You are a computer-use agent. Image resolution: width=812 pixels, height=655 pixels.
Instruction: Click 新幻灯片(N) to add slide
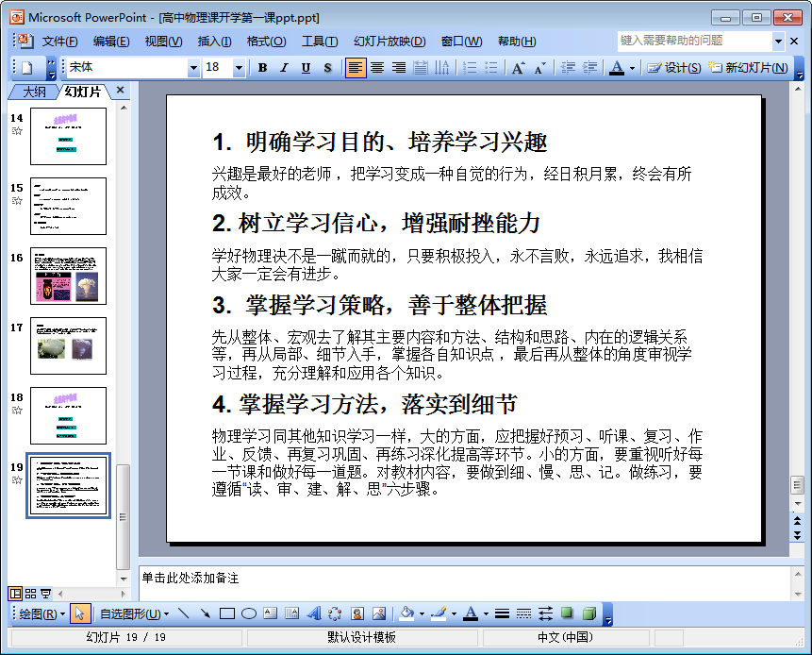click(748, 68)
